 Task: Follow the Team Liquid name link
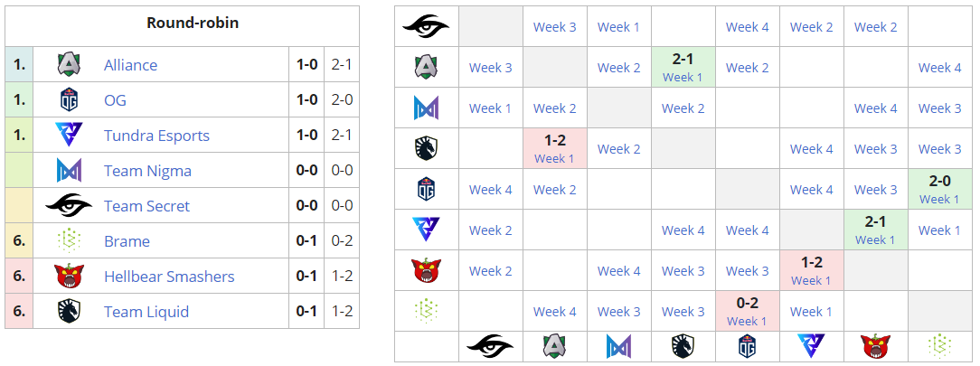coord(146,312)
